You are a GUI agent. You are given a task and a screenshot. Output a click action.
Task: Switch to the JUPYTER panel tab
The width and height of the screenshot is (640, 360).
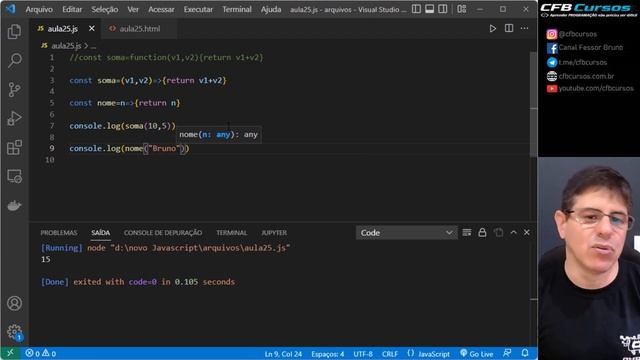point(274,233)
